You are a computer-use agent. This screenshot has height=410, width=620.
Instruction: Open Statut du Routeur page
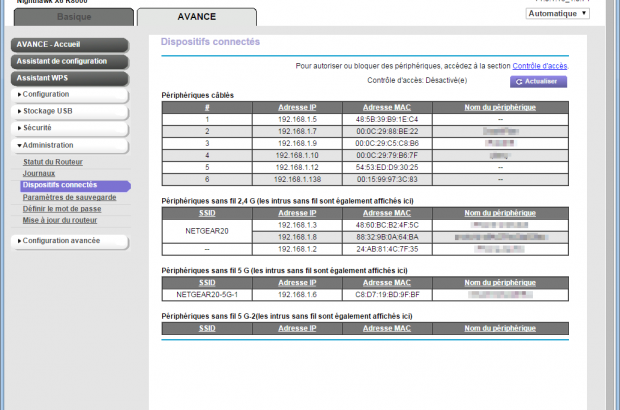point(53,162)
